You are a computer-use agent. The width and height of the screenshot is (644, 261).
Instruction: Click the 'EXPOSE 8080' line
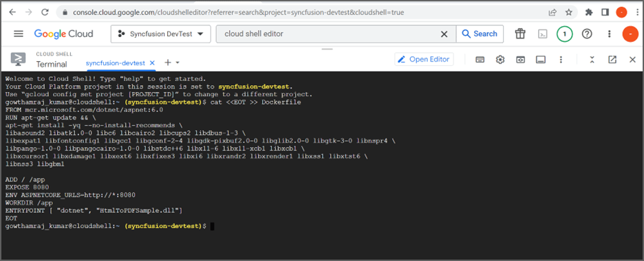27,188
